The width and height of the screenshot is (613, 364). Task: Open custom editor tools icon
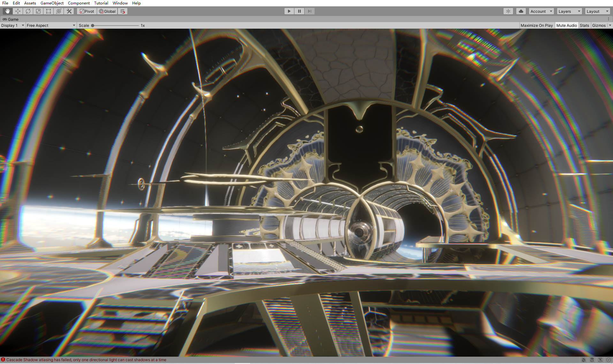[69, 11]
